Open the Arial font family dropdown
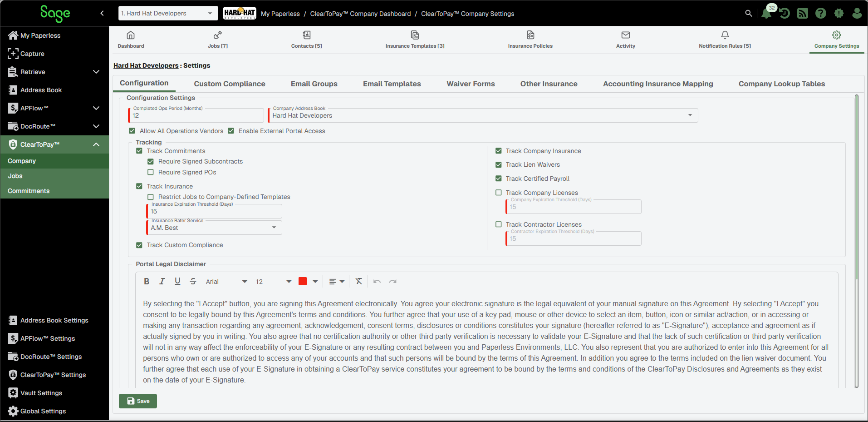Screen dimensions: 868x422 click(226, 282)
